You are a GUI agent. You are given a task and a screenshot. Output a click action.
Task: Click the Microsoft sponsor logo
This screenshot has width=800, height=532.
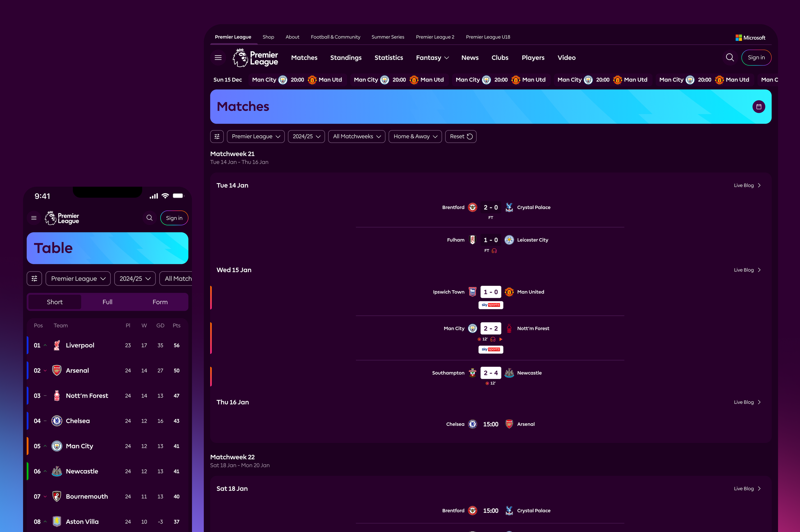[x=750, y=38]
